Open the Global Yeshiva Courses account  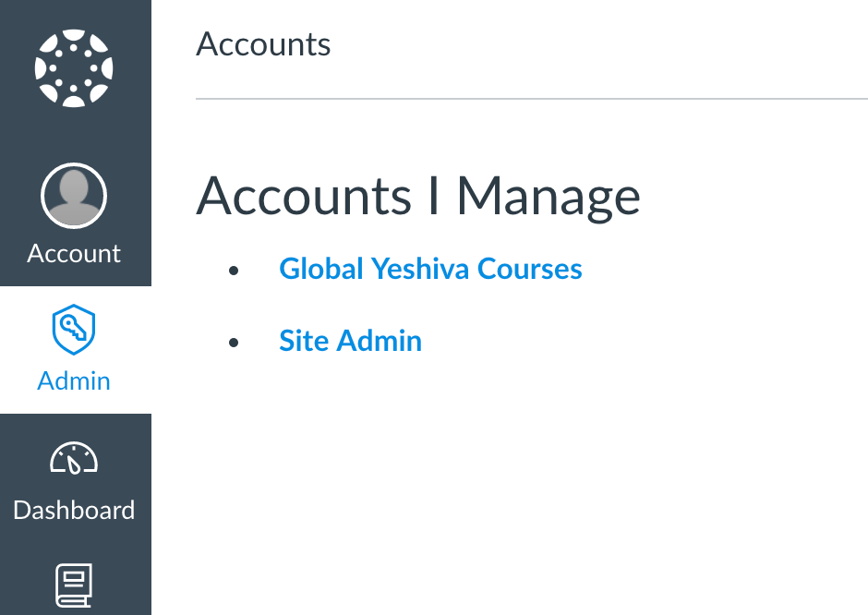[x=430, y=269]
